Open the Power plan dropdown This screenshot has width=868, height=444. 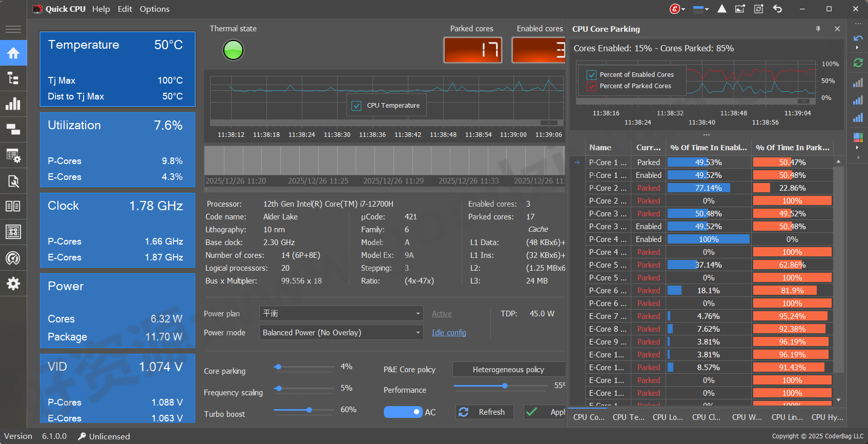tap(341, 313)
